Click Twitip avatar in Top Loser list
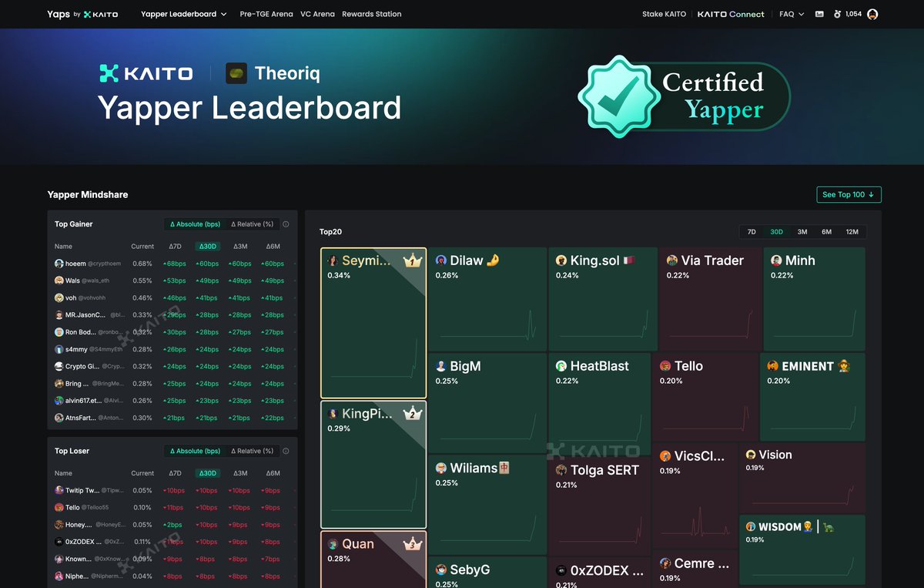The image size is (924, 588). pos(59,490)
